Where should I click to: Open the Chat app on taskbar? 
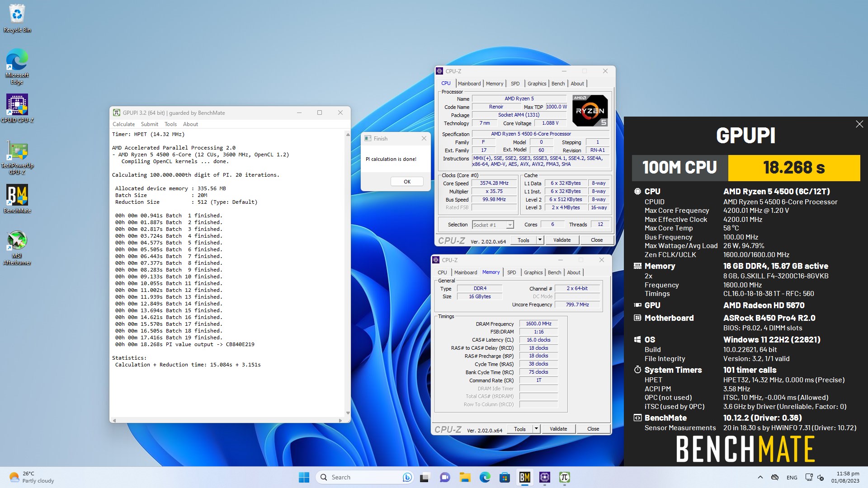pos(445,477)
